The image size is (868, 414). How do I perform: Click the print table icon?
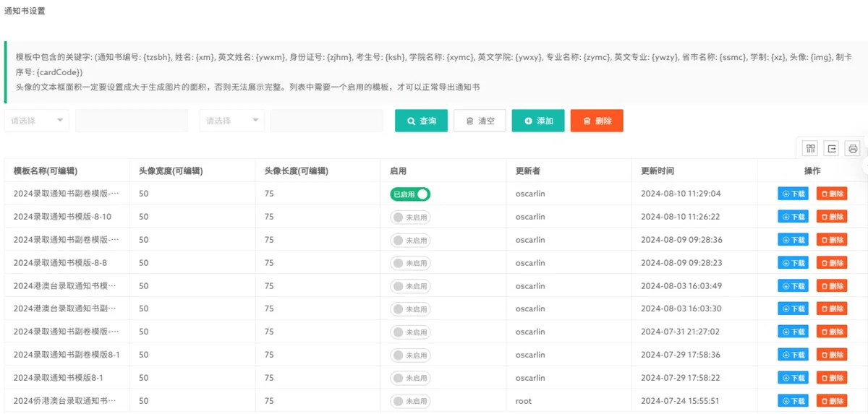[x=853, y=148]
